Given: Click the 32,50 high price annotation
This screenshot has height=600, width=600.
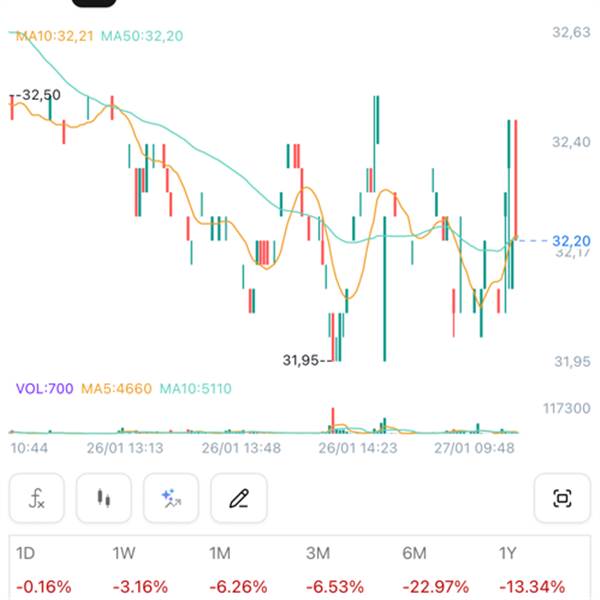Looking at the screenshot, I should pyautogui.click(x=38, y=95).
